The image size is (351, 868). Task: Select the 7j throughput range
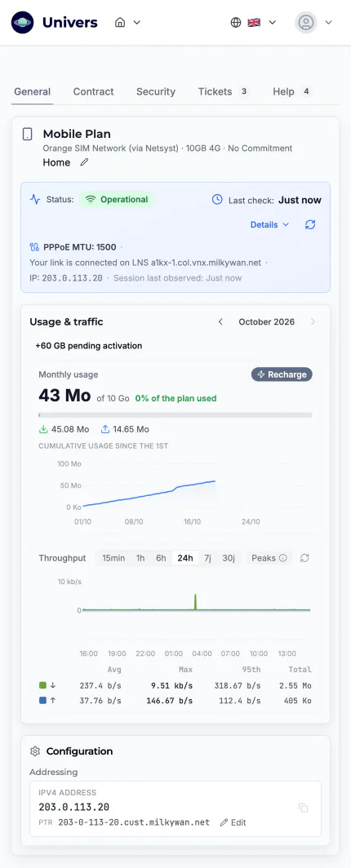tap(207, 558)
